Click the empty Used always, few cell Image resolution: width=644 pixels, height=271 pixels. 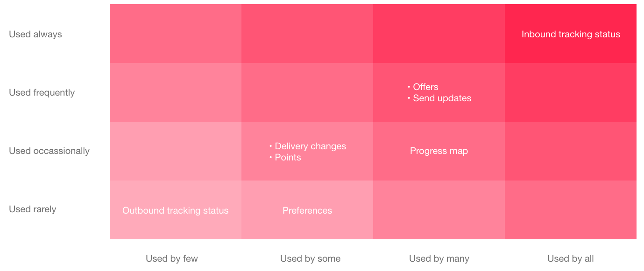point(176,34)
